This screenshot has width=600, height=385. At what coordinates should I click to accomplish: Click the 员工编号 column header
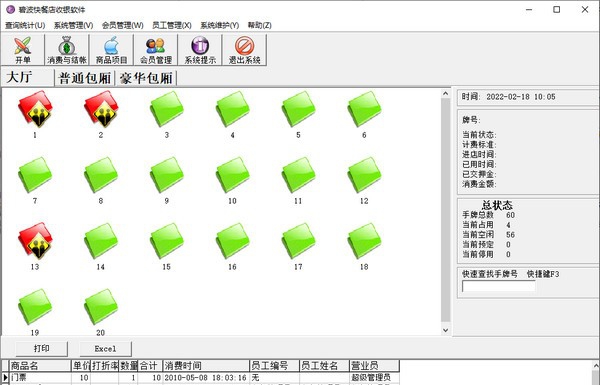coord(274,365)
